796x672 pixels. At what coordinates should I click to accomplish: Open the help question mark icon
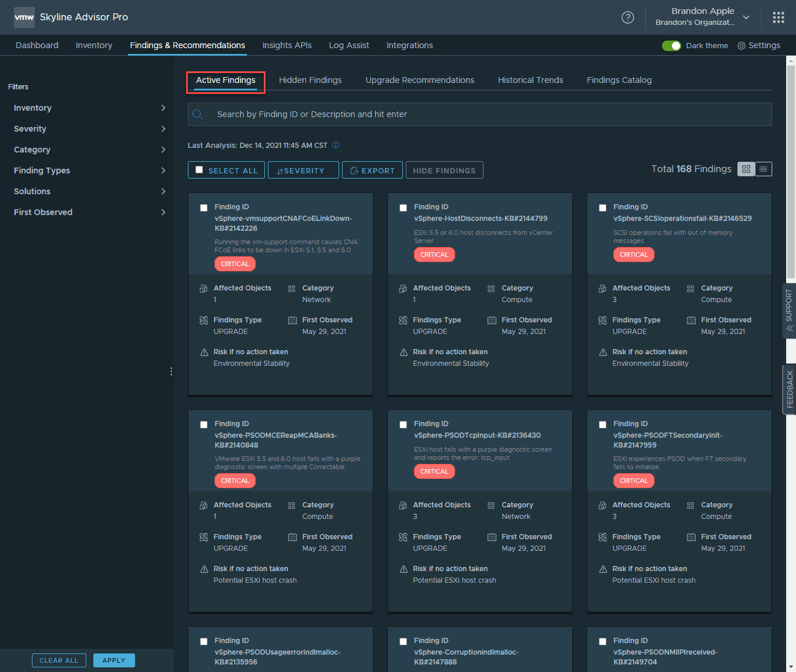(x=627, y=17)
